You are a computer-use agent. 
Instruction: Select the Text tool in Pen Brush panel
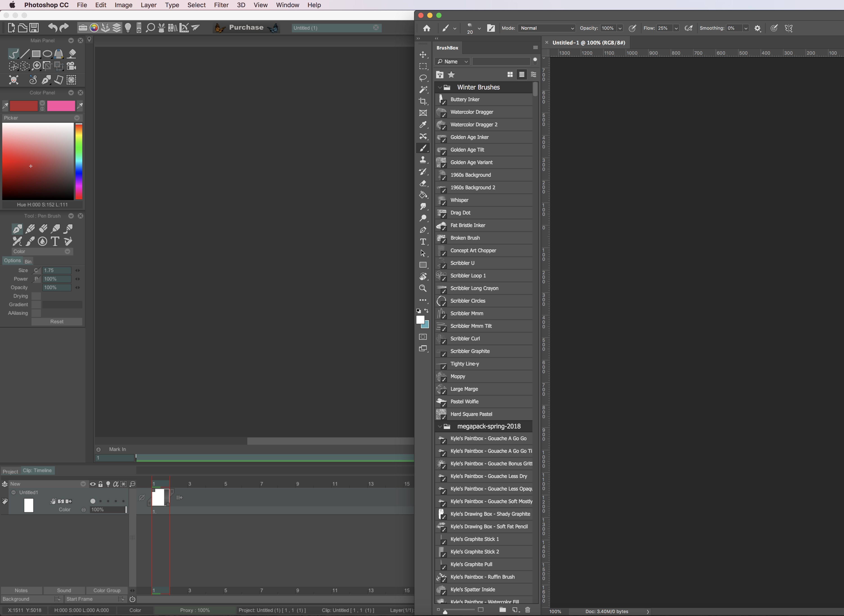pyautogui.click(x=55, y=241)
